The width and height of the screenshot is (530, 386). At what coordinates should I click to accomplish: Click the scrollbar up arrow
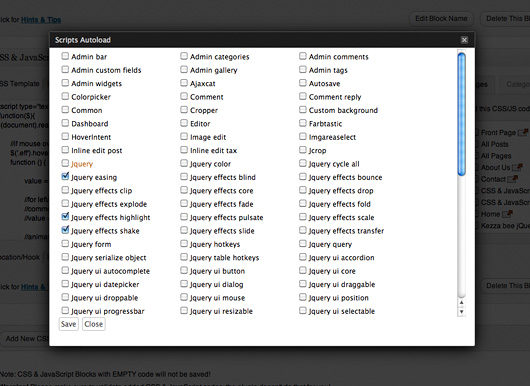(461, 303)
